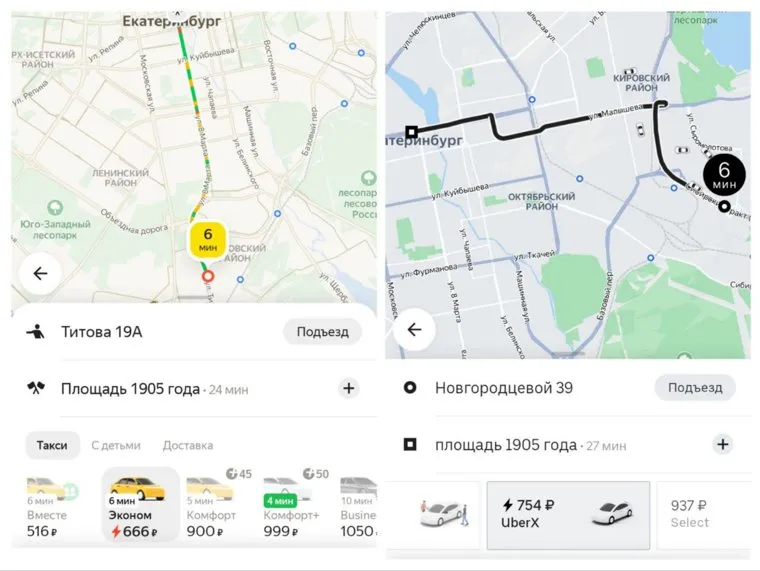The image size is (760, 571).
Task: Add a stop next to площадь 1905 года 27 мин
Action: click(723, 444)
